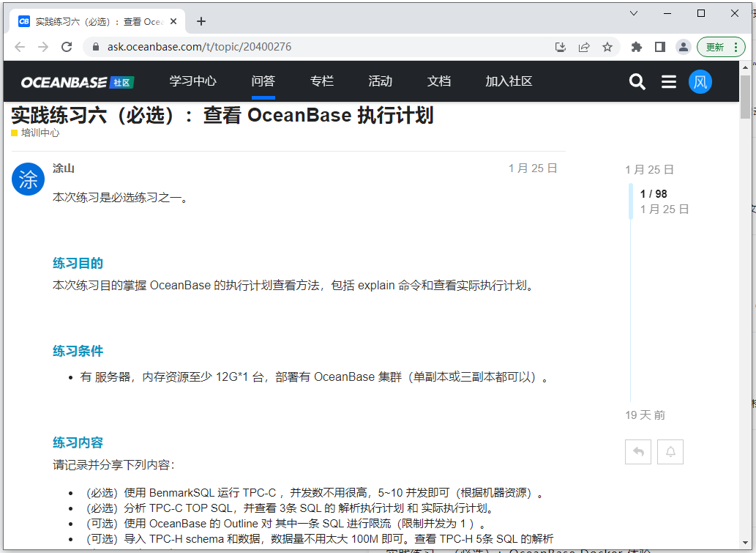Click the text 本次练习是必选练习之一。
Screen dimensions: 756x553
click(121, 198)
